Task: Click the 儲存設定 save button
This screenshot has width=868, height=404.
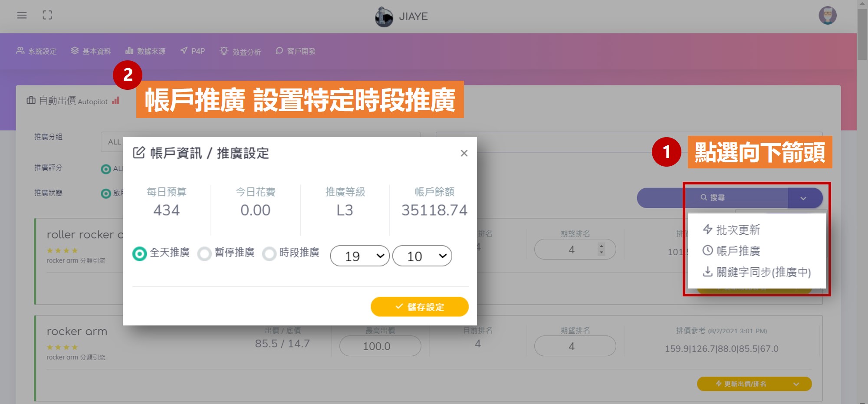Action: (419, 307)
